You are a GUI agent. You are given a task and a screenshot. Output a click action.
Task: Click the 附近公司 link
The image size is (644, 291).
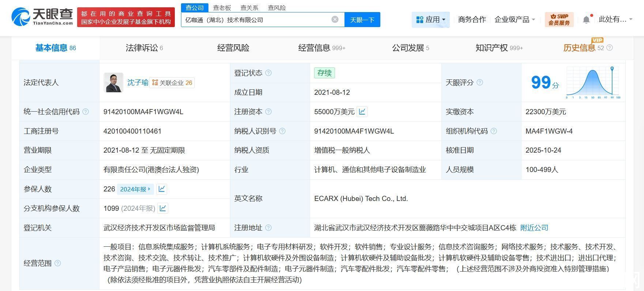coord(534,228)
